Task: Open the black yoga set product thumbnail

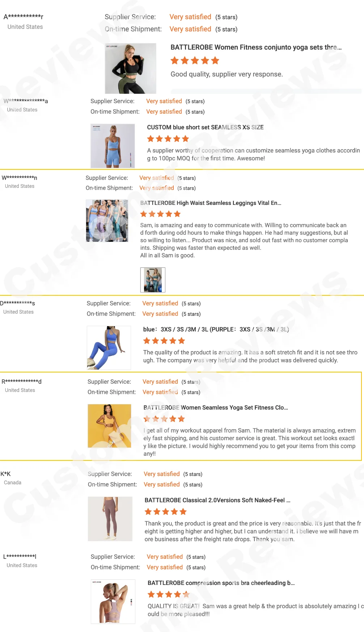Action: 131,68
